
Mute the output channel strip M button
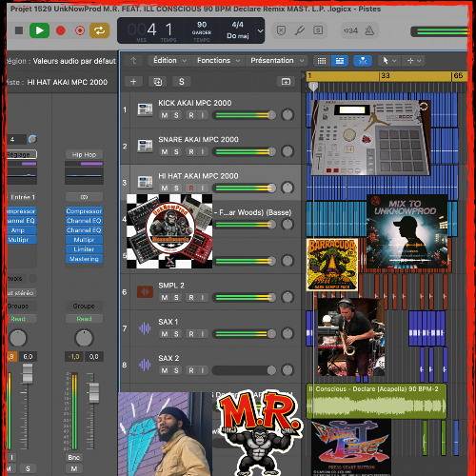[x=74, y=468]
